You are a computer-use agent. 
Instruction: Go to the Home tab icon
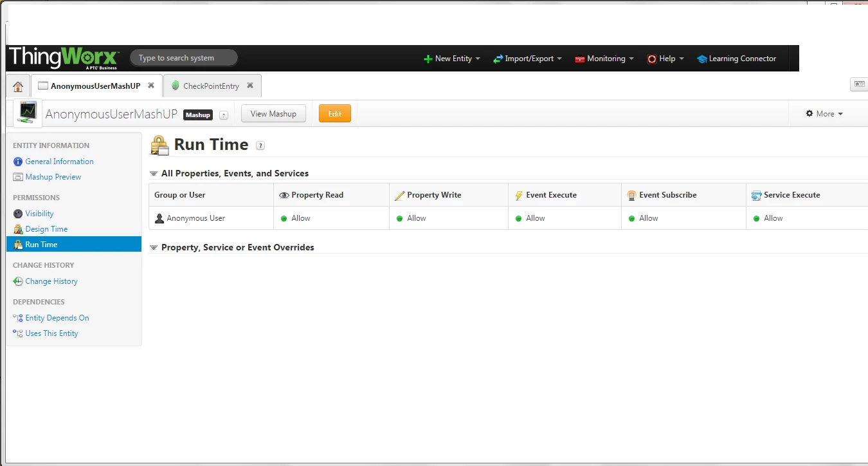coord(18,86)
